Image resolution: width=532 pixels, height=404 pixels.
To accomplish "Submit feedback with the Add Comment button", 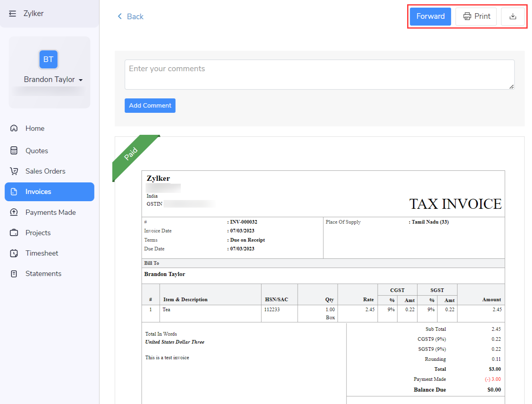I will (150, 105).
